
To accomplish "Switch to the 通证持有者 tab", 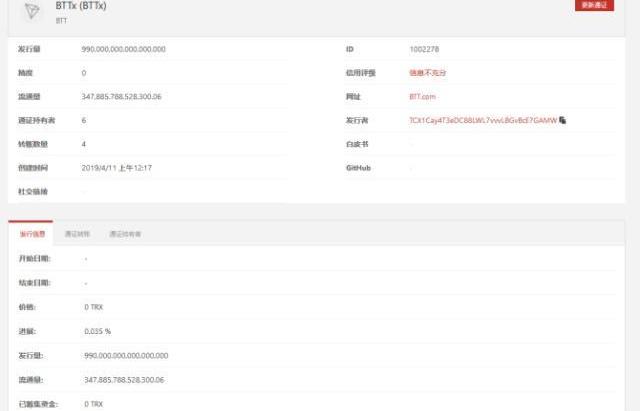I will (125, 234).
